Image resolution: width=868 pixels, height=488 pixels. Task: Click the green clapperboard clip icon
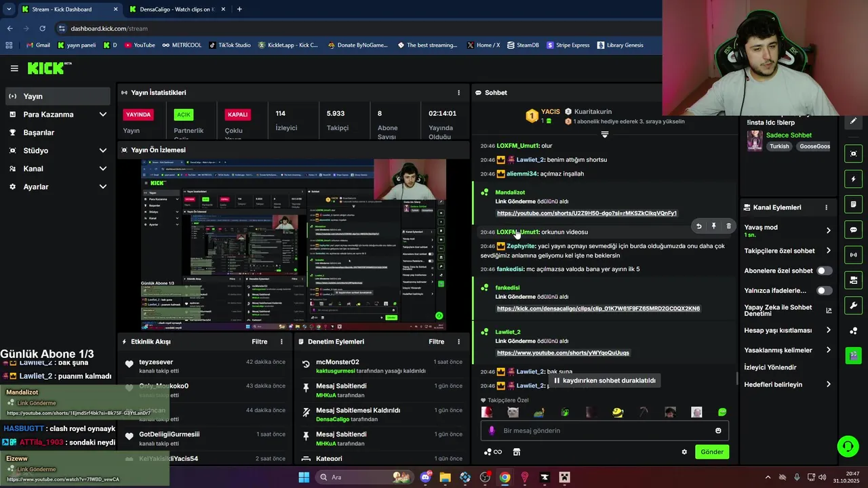853,354
